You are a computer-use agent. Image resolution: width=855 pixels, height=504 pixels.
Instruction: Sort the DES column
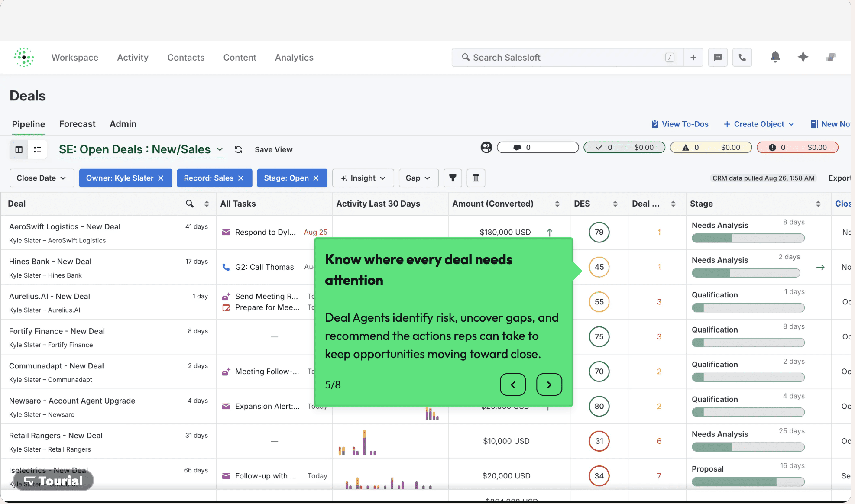coord(615,204)
